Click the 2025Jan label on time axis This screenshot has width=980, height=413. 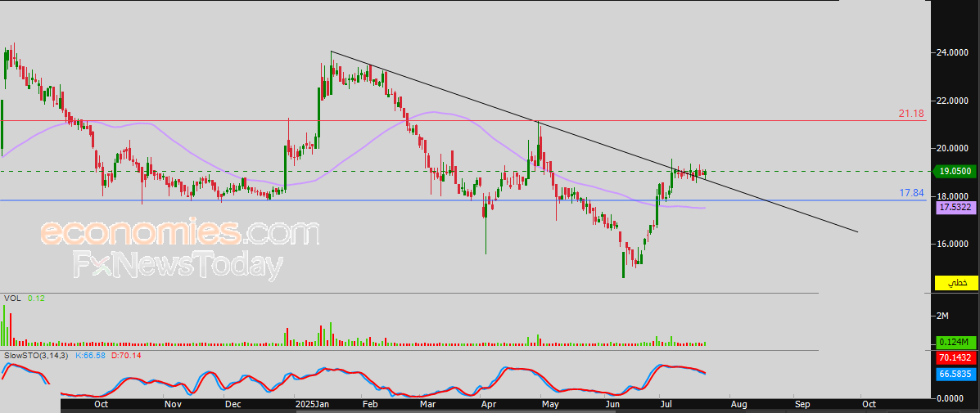click(310, 404)
